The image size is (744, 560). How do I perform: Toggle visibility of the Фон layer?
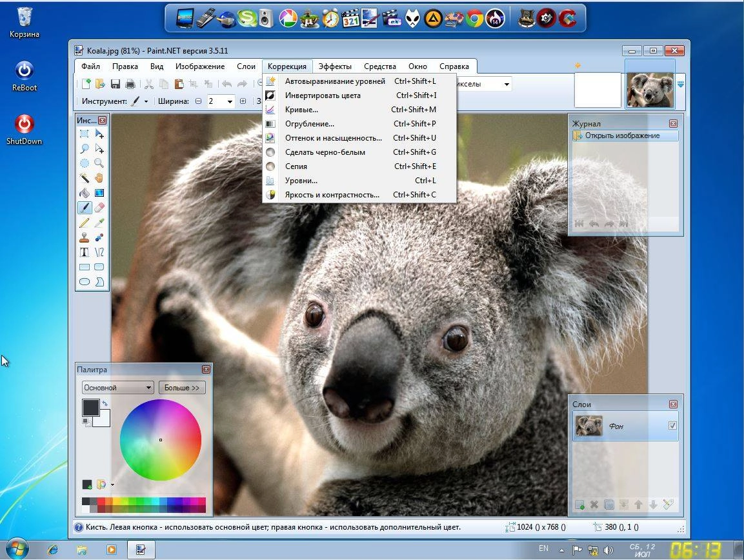pos(673,426)
